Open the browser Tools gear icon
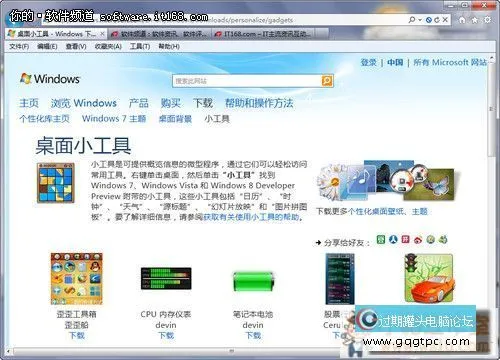Image resolution: width=500 pixels, height=360 pixels. click(487, 20)
